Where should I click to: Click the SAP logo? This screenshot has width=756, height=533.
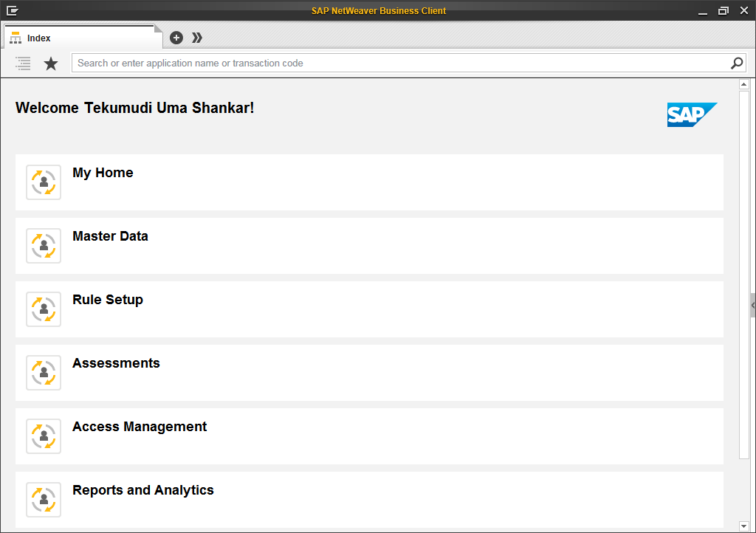(692, 114)
